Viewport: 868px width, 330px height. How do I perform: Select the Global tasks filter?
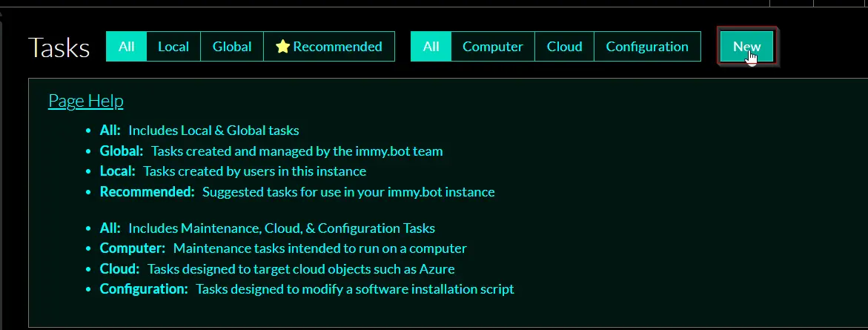pos(232,47)
